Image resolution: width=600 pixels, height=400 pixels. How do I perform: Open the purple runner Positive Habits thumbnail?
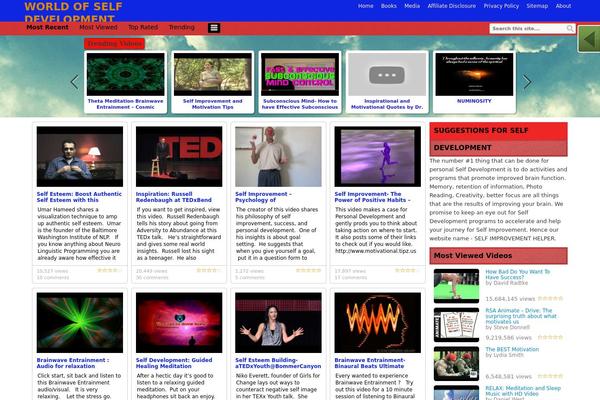click(x=378, y=157)
